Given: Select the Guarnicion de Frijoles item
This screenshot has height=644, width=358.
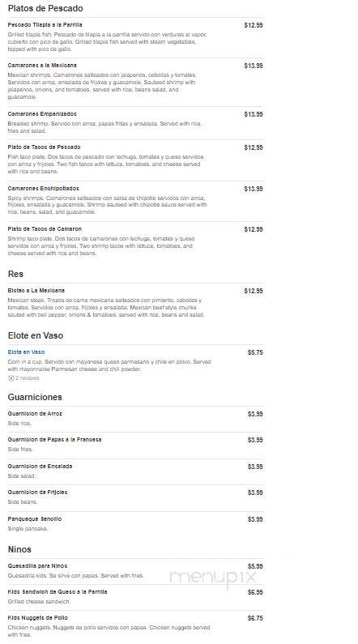Looking at the screenshot, I should pyautogui.click(x=38, y=492).
